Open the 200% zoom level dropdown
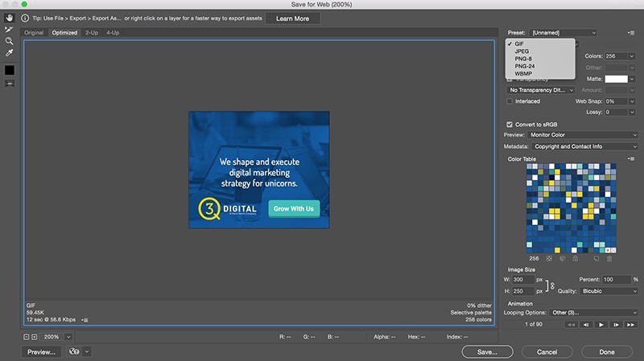This screenshot has height=361, width=644. click(x=68, y=337)
